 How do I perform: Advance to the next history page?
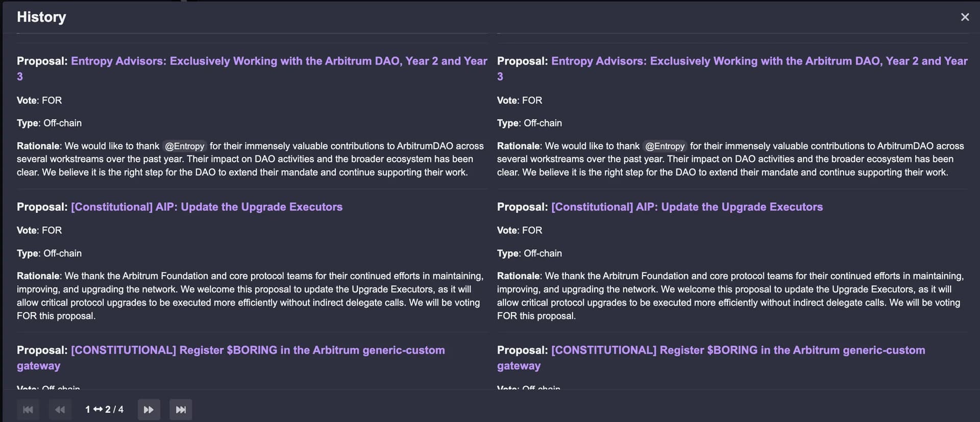tap(149, 410)
